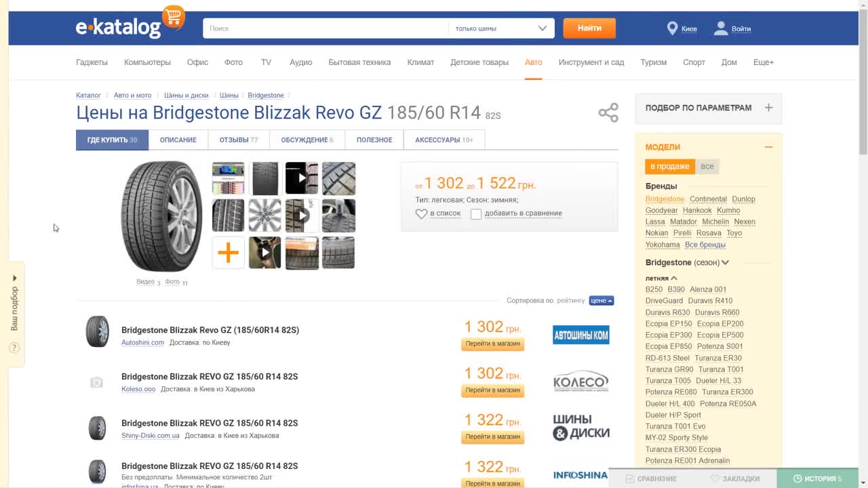Expand the 'Ваш подбор' side panel arrow

[x=14, y=278]
